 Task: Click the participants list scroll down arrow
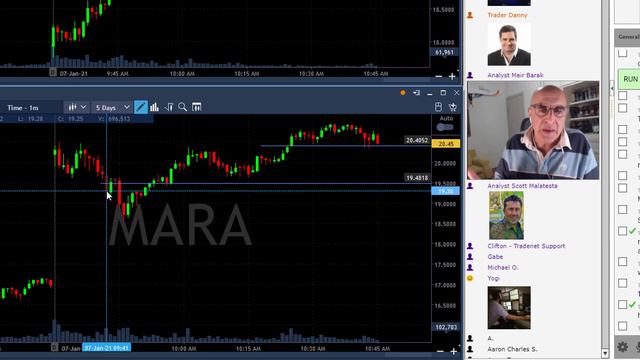(605, 353)
